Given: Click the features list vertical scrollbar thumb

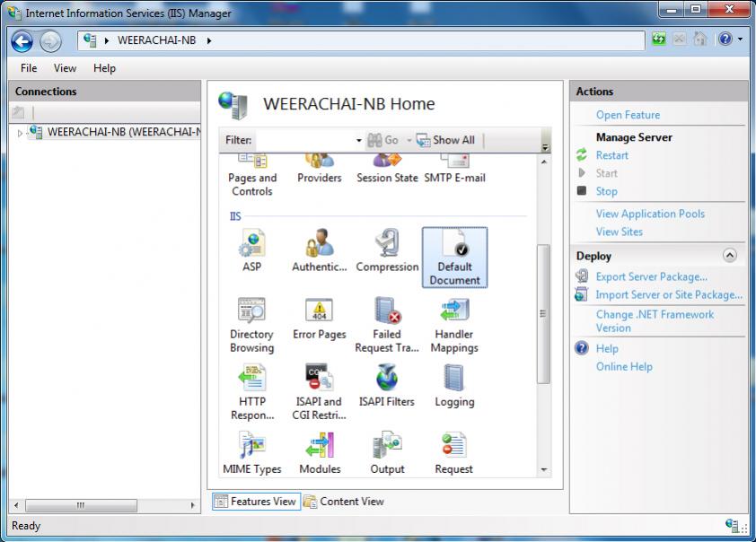Looking at the screenshot, I should (543, 314).
